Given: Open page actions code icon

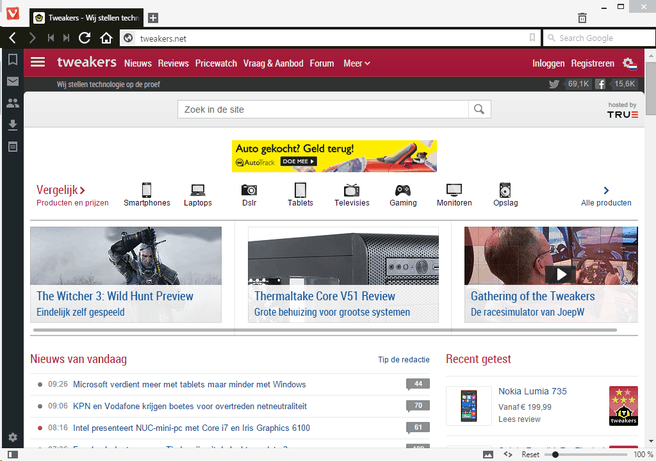Looking at the screenshot, I should [508, 454].
